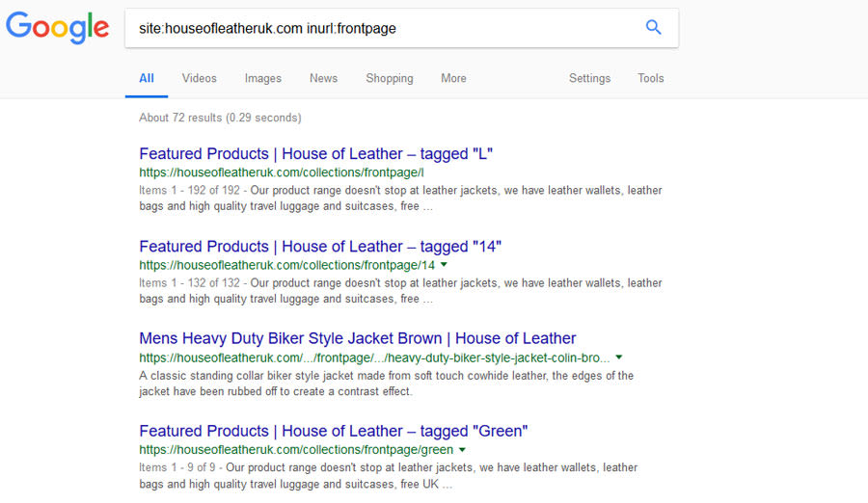Screen dimensions: 868x503
Task: Expand dropdown arrow beside frontpage/14 URL
Action: [445, 264]
